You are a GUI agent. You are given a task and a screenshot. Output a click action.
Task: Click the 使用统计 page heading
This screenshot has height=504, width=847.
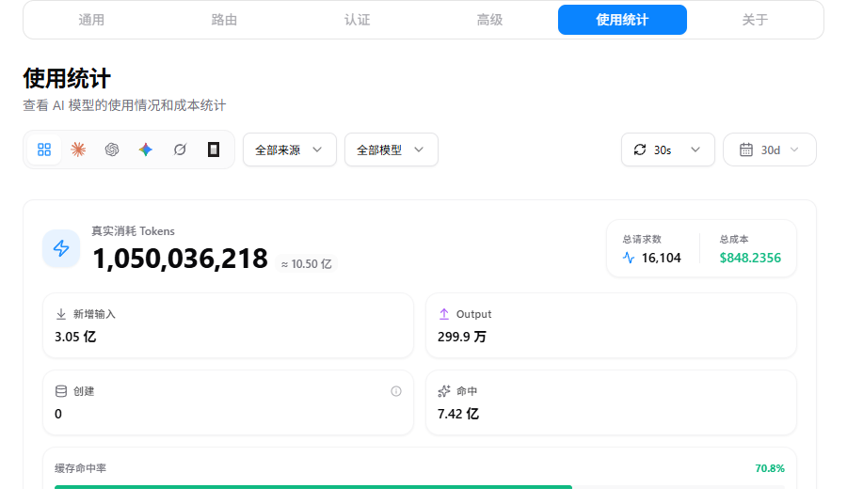point(67,78)
